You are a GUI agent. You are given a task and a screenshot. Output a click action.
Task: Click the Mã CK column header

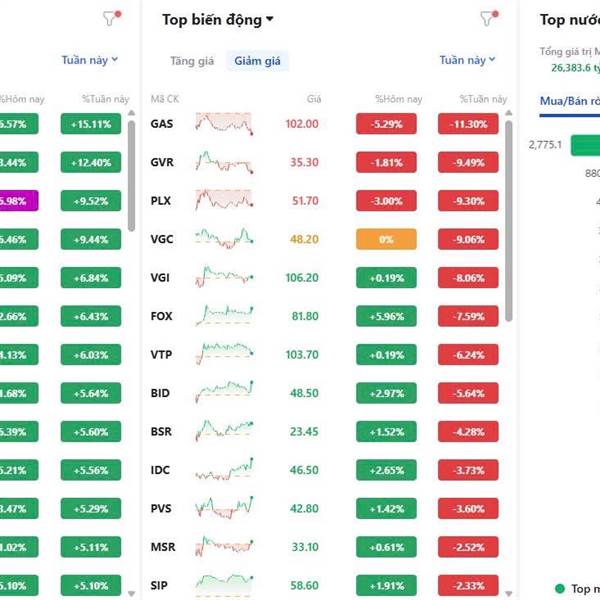(164, 99)
